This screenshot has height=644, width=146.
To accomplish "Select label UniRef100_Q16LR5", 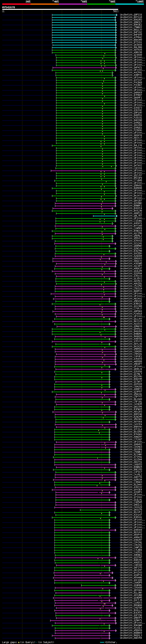I will [x=131, y=271].
